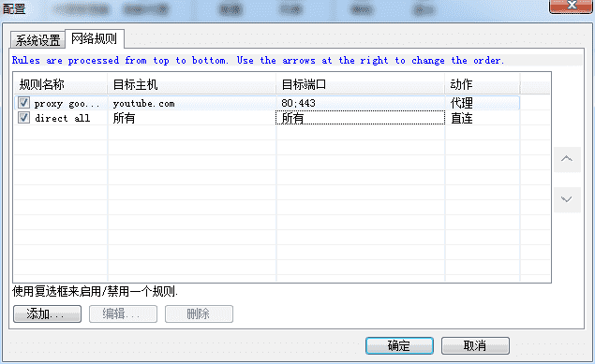The image size is (595, 364).
Task: Click the 动作 column header
Action: point(483,84)
